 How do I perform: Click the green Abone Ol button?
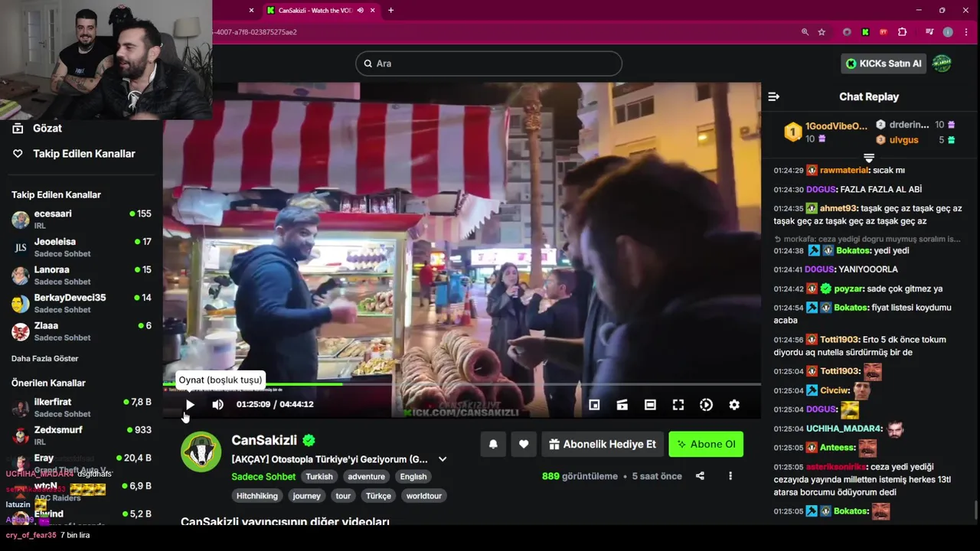pyautogui.click(x=706, y=444)
